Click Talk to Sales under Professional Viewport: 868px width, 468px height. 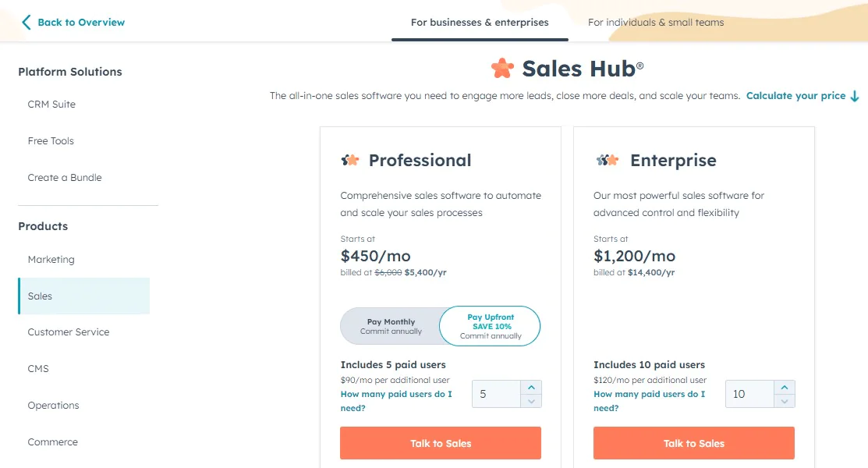(440, 442)
